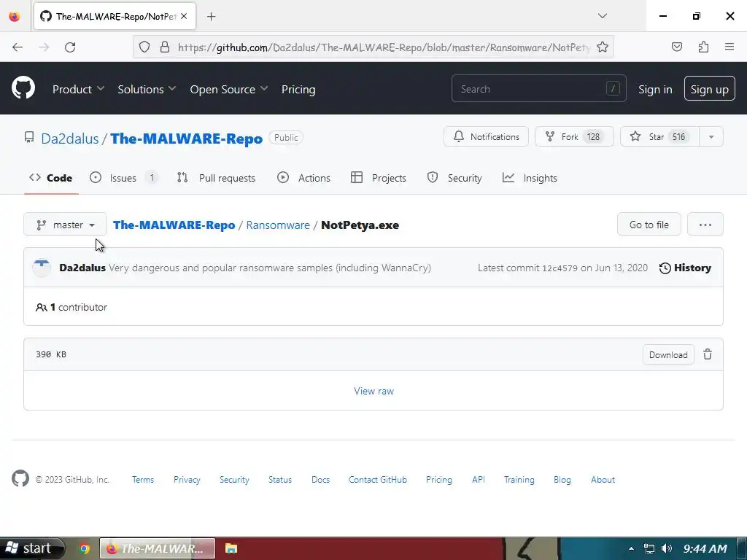Screen dimensions: 747x560
Task: Open the commit message link
Action: click(270, 268)
